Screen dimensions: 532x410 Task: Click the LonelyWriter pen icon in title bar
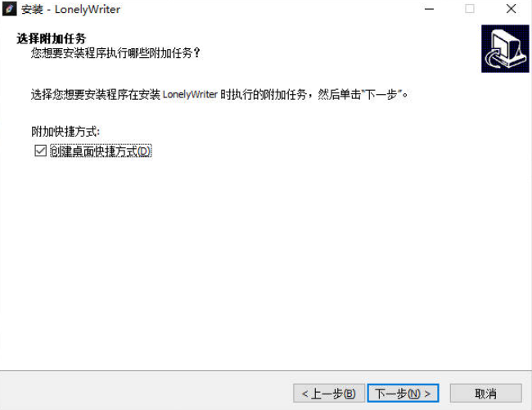9,9
